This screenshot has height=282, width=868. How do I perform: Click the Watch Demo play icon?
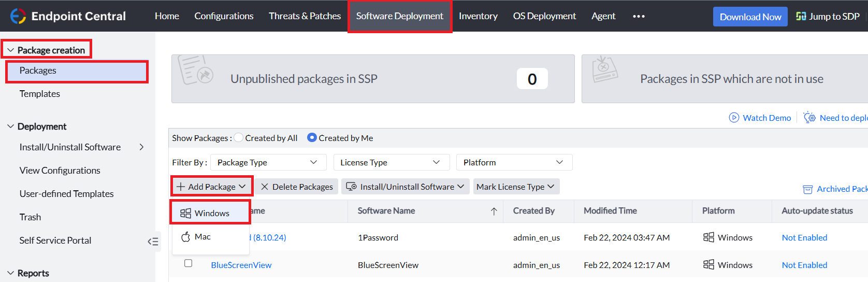734,118
